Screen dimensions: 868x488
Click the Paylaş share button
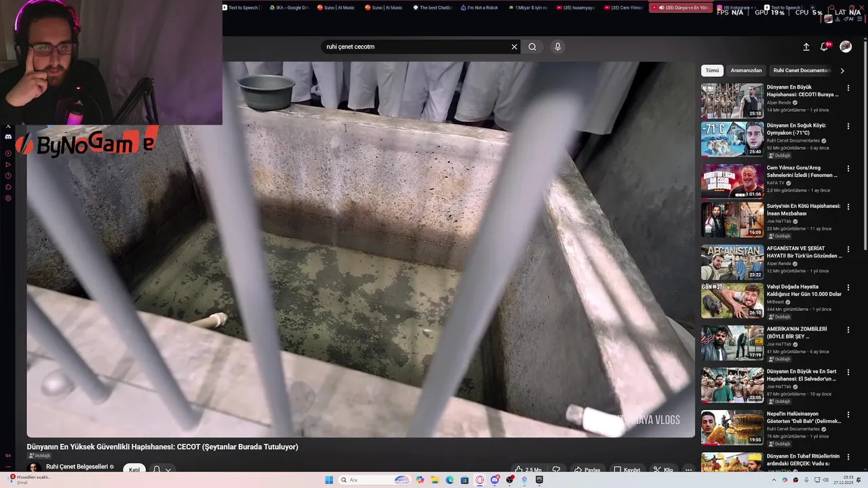point(587,470)
